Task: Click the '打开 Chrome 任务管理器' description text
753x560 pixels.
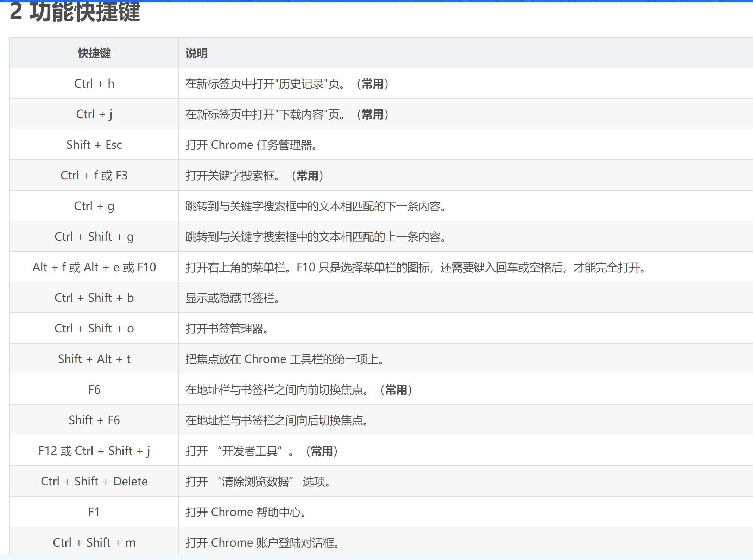Action: pyautogui.click(x=251, y=145)
